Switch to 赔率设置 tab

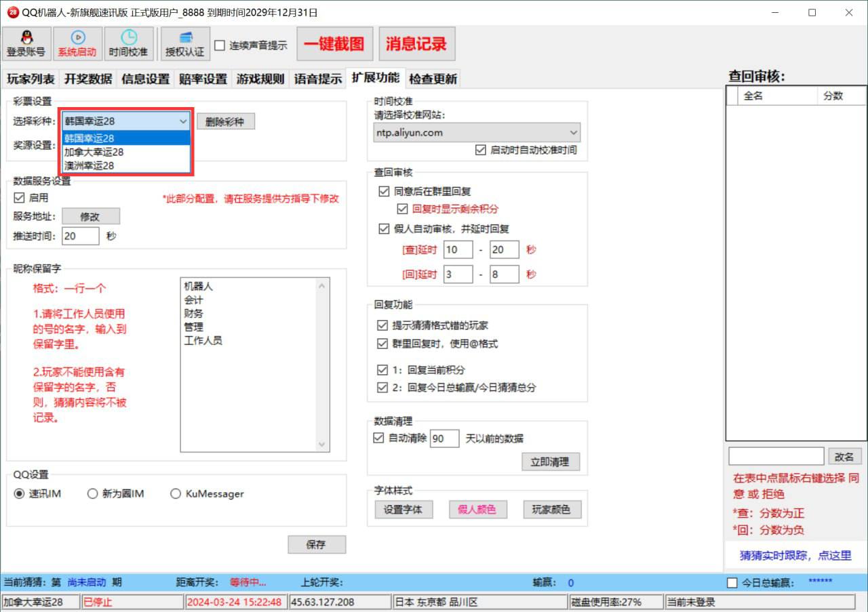click(x=203, y=79)
